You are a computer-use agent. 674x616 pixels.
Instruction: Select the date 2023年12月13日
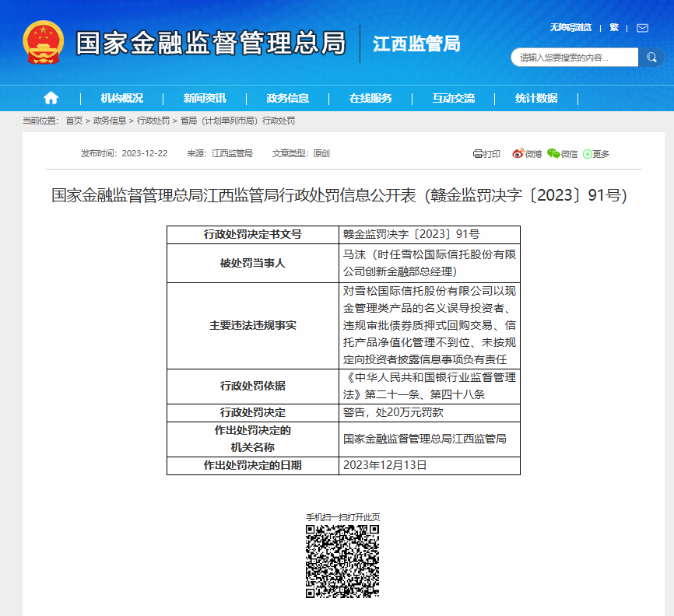pyautogui.click(x=430, y=465)
